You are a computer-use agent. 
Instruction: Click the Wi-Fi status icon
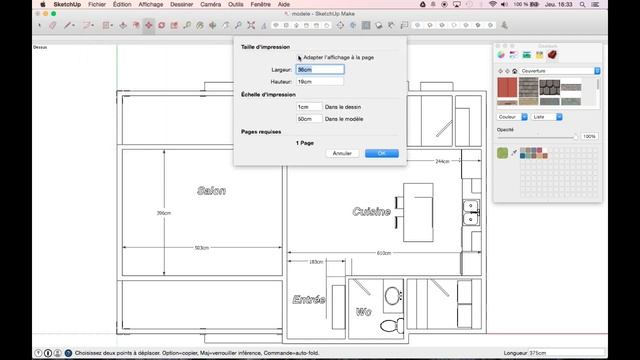tap(493, 4)
